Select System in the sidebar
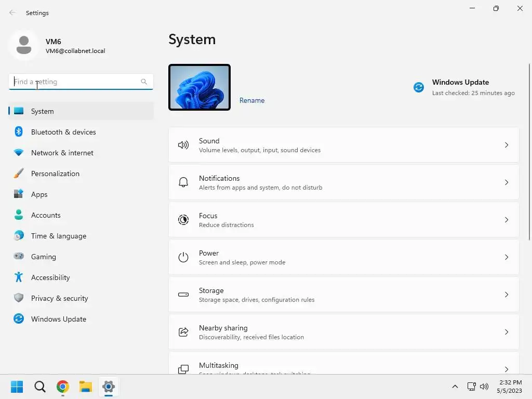Screen dimensions: 532x399 81,111
